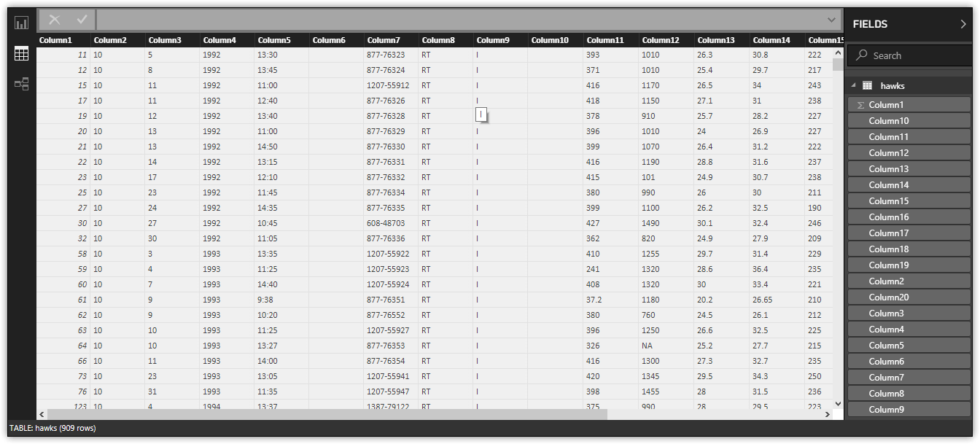Click inside the formula bar
The image size is (980, 444).
point(459,20)
